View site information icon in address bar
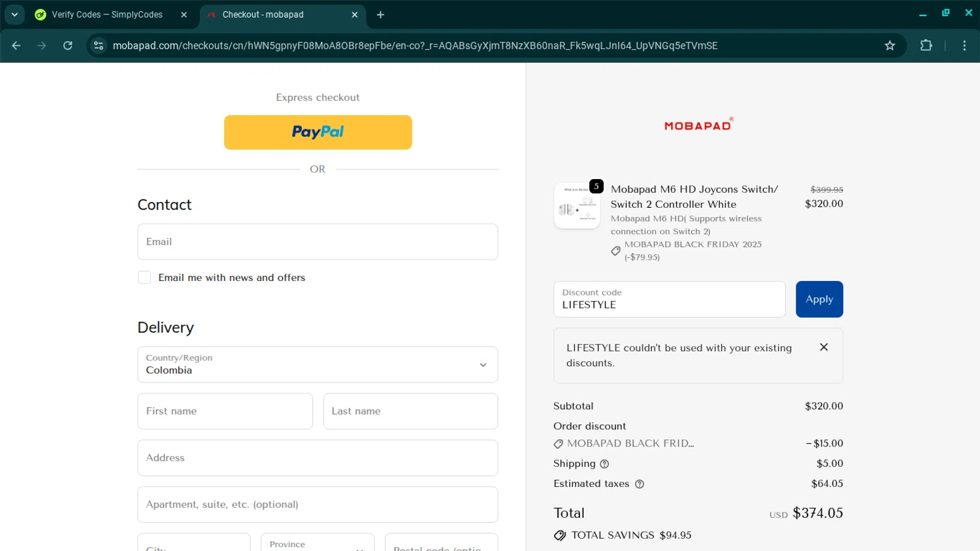The image size is (980, 551). tap(99, 45)
